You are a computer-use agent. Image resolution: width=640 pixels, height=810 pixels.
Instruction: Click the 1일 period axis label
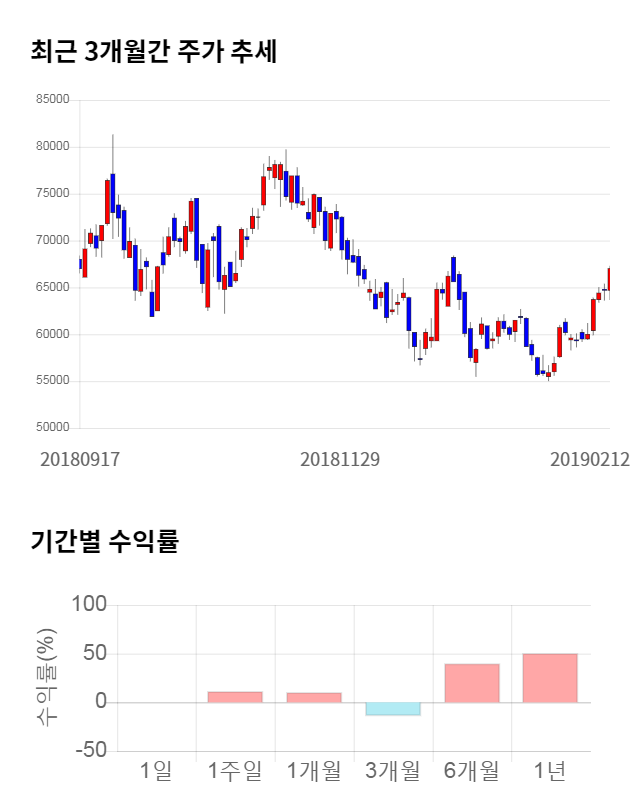point(157,771)
